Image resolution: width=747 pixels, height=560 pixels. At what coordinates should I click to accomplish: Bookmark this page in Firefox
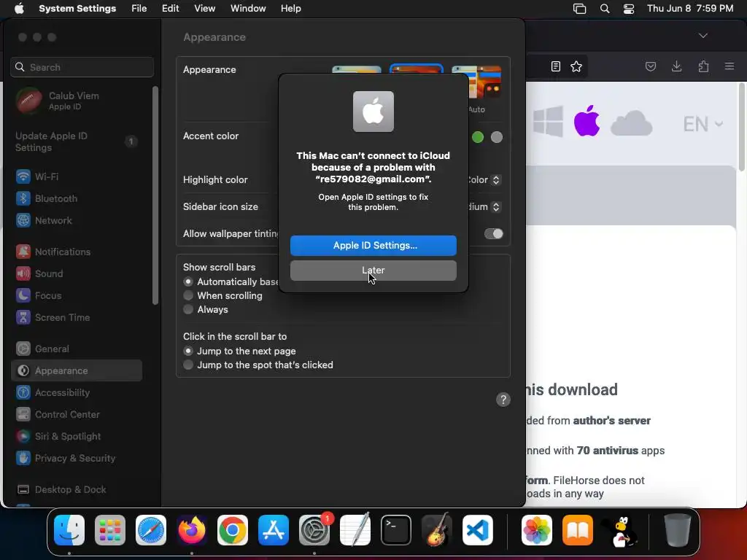pos(576,66)
